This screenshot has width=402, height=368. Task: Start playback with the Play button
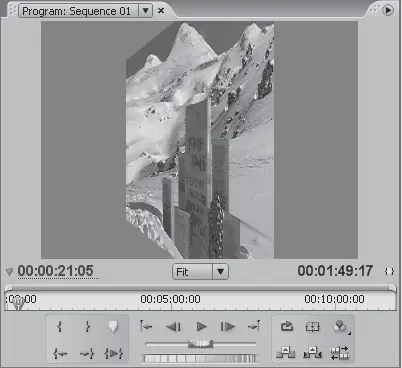click(201, 327)
